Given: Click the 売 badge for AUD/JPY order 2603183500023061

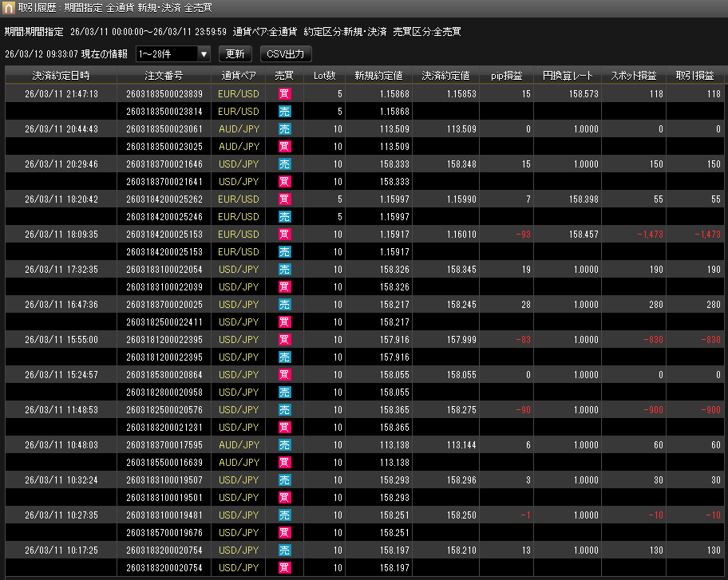Looking at the screenshot, I should click(x=284, y=129).
